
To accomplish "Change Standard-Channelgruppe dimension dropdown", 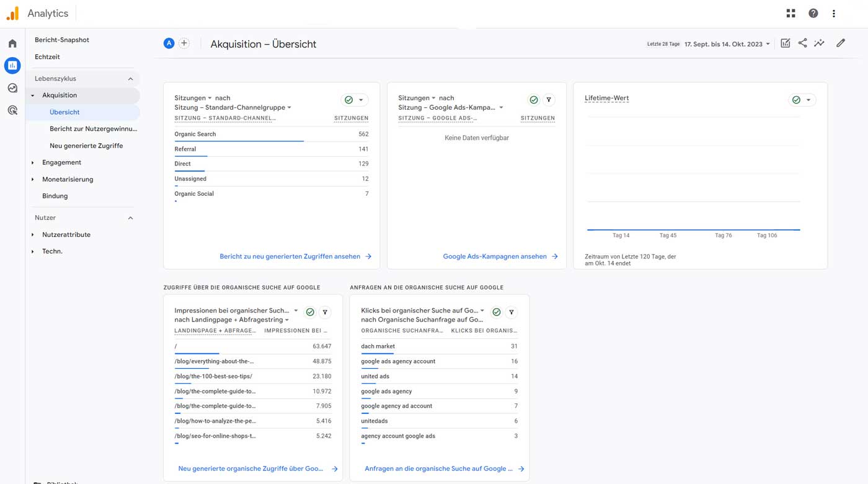I will tap(232, 107).
